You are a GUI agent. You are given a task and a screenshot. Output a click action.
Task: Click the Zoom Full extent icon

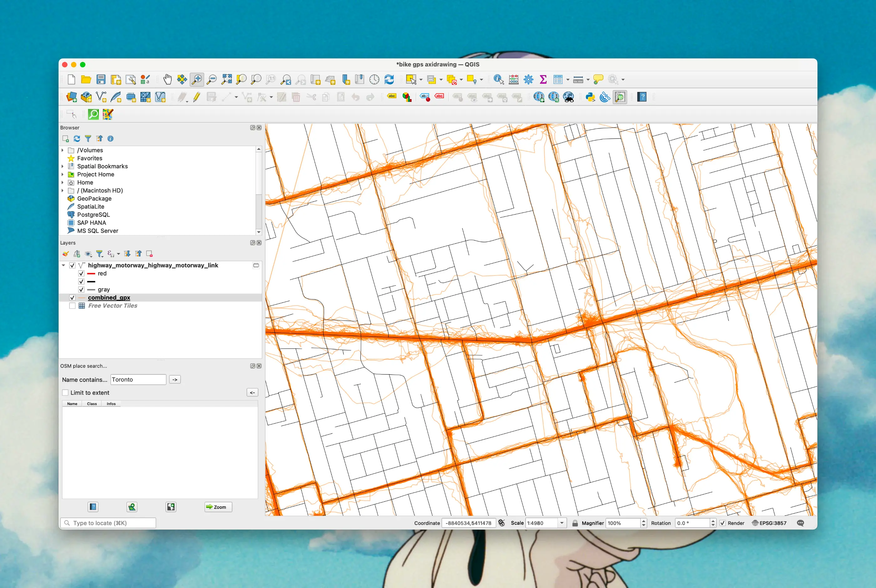point(227,79)
